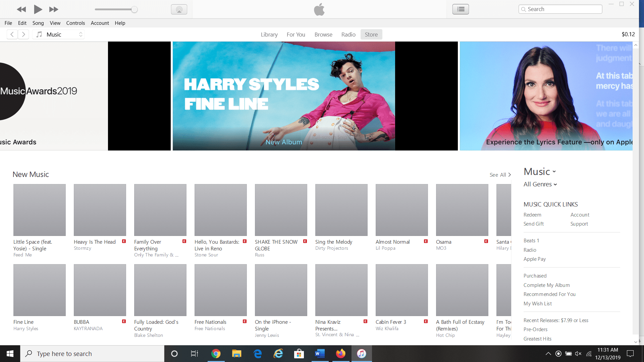Open the Up Next queue list

pyautogui.click(x=461, y=9)
